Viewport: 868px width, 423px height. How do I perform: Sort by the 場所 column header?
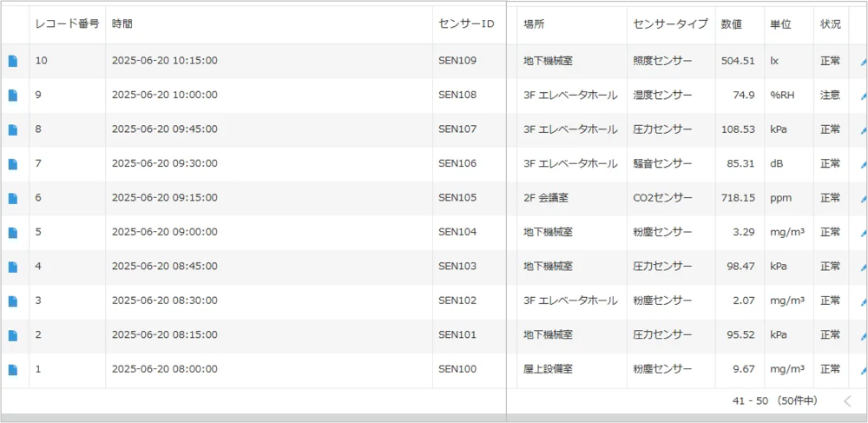tap(535, 24)
